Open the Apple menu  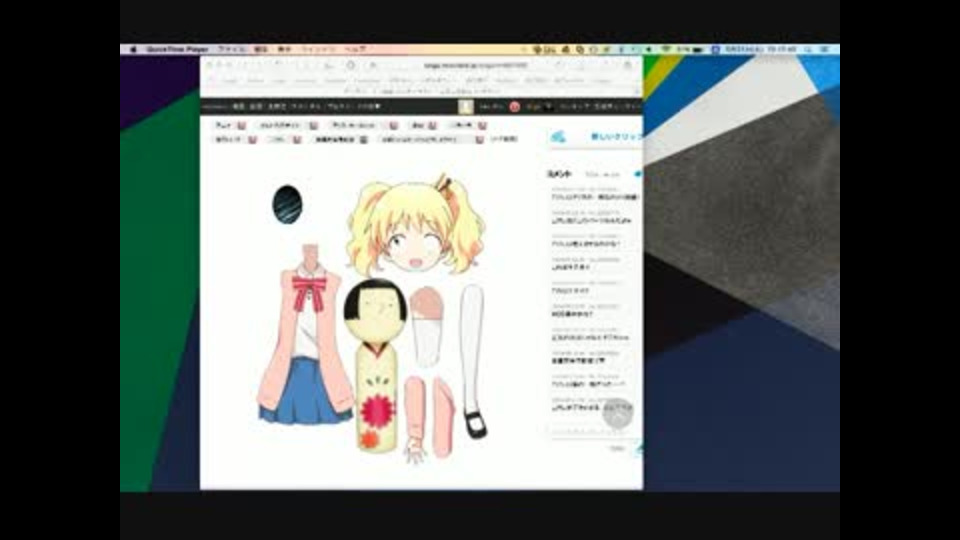(x=133, y=49)
